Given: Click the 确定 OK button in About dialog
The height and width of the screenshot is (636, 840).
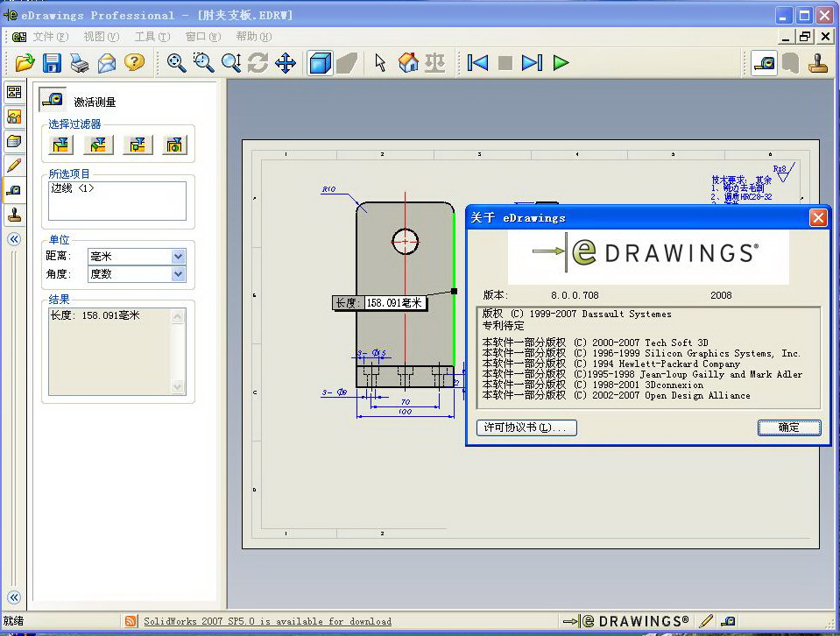Looking at the screenshot, I should (789, 427).
